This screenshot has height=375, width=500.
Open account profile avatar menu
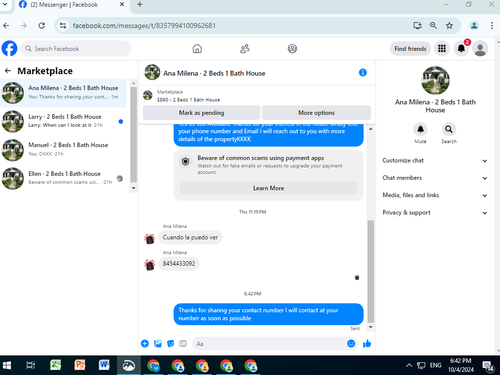pyautogui.click(x=480, y=49)
